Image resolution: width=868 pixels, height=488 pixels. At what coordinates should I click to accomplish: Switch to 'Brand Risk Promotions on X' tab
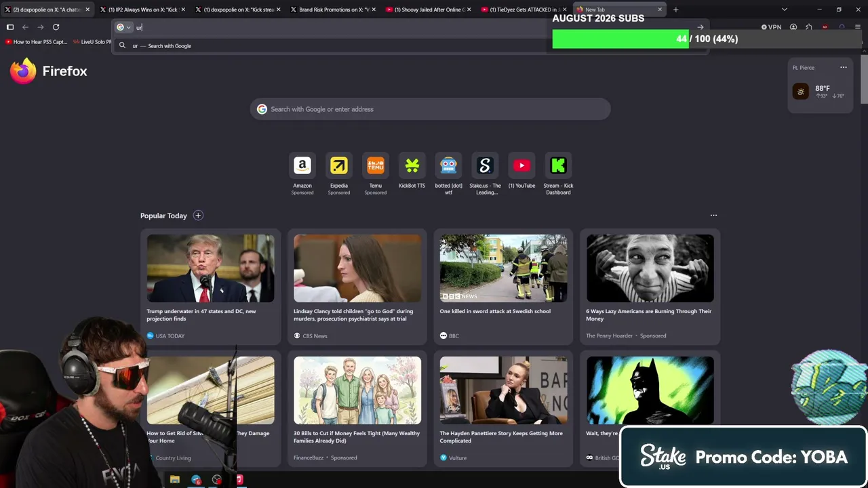tap(334, 9)
